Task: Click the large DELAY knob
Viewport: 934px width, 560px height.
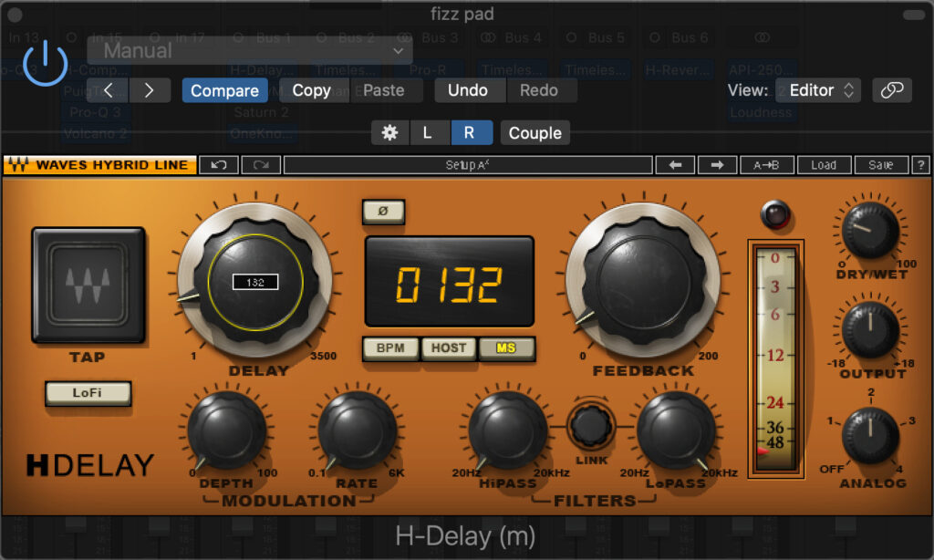Action: 255,280
